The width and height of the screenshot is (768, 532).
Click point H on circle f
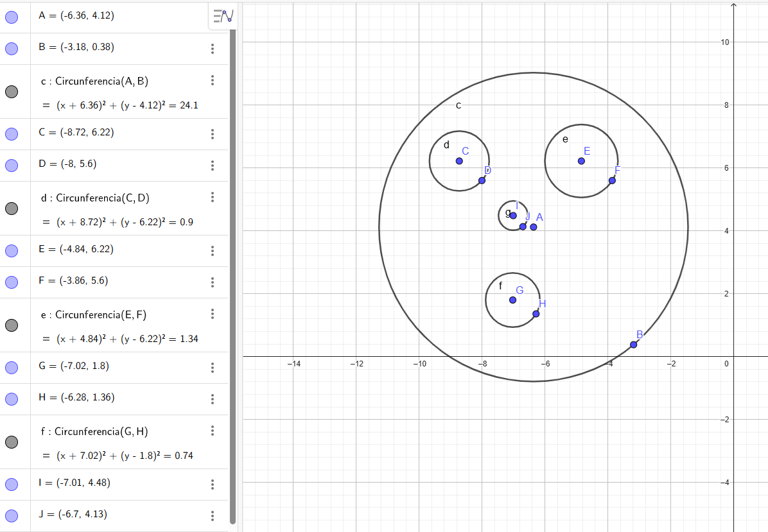536,314
